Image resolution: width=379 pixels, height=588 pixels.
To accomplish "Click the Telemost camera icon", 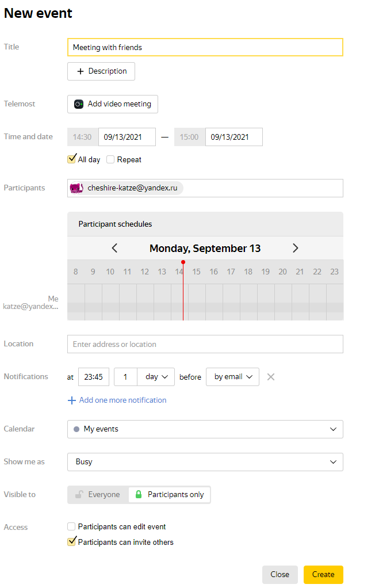I will (x=78, y=104).
